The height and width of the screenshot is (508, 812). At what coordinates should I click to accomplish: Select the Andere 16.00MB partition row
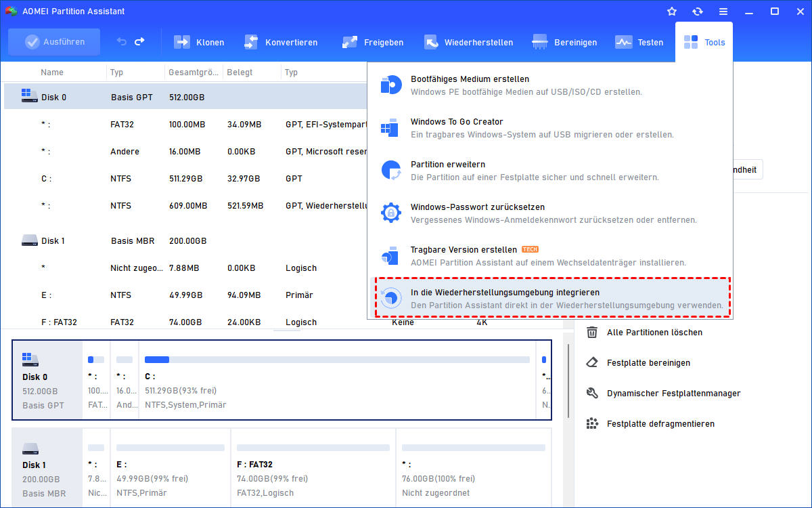click(185, 152)
